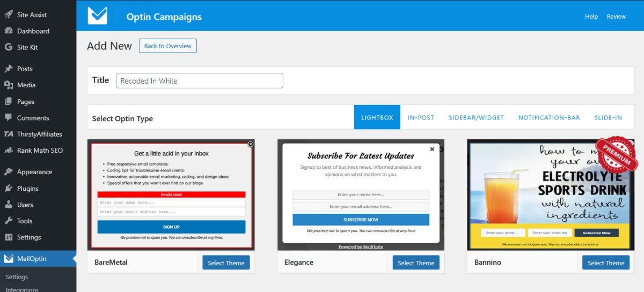The height and width of the screenshot is (292, 644).
Task: Open the ThirstyAffiliates TA icon
Action: pos(8,134)
